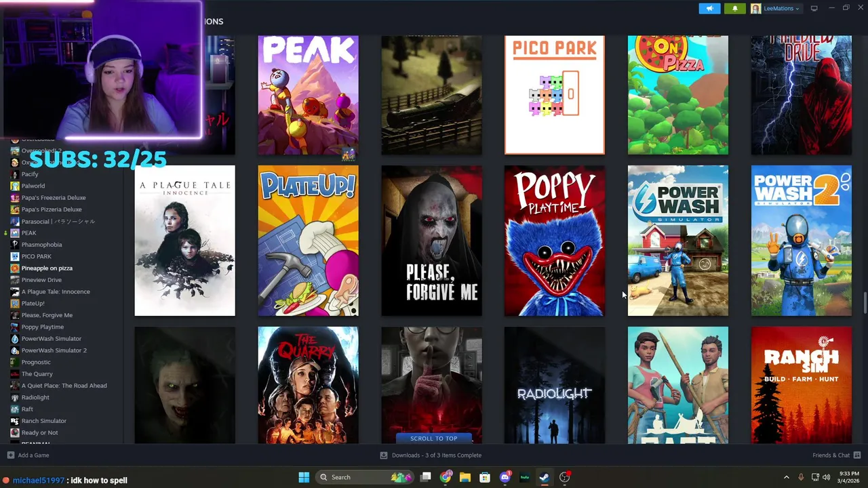Select Palworld in the library list

[33, 186]
